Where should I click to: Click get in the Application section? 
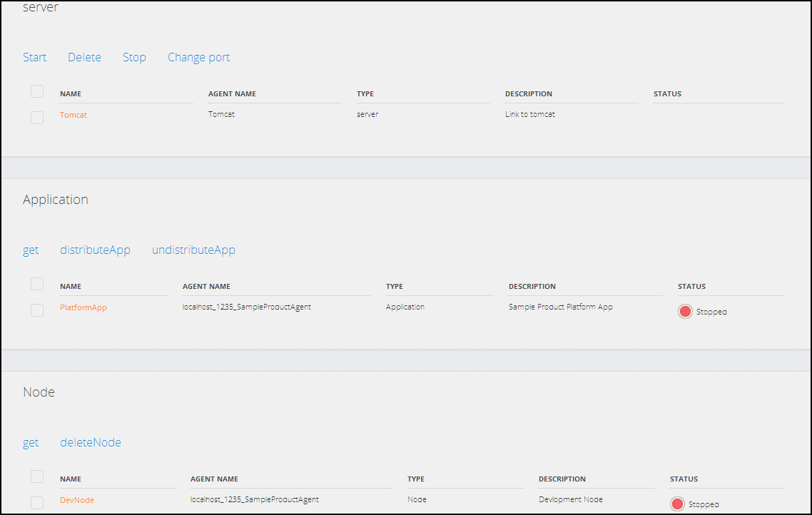pyautogui.click(x=31, y=250)
